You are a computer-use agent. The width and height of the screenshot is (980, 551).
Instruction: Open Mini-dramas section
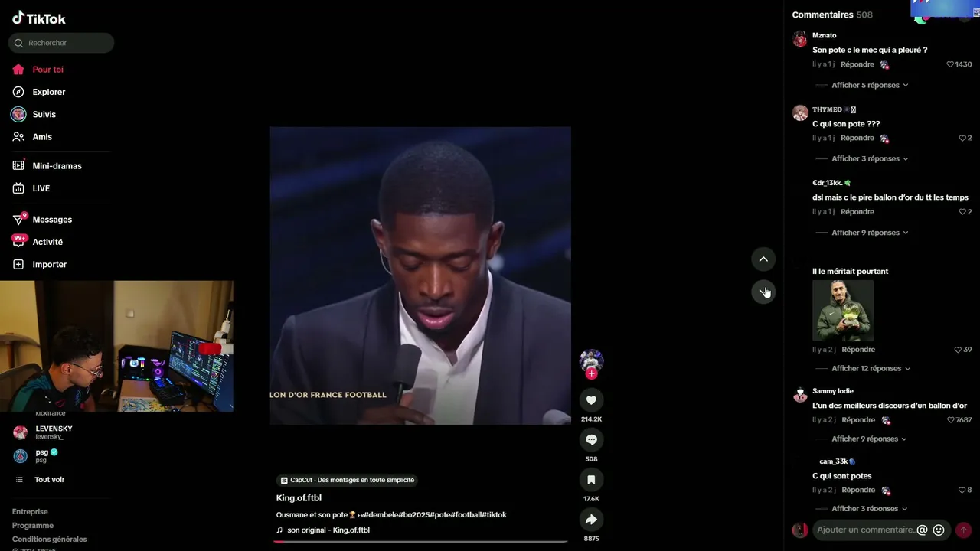click(x=57, y=166)
